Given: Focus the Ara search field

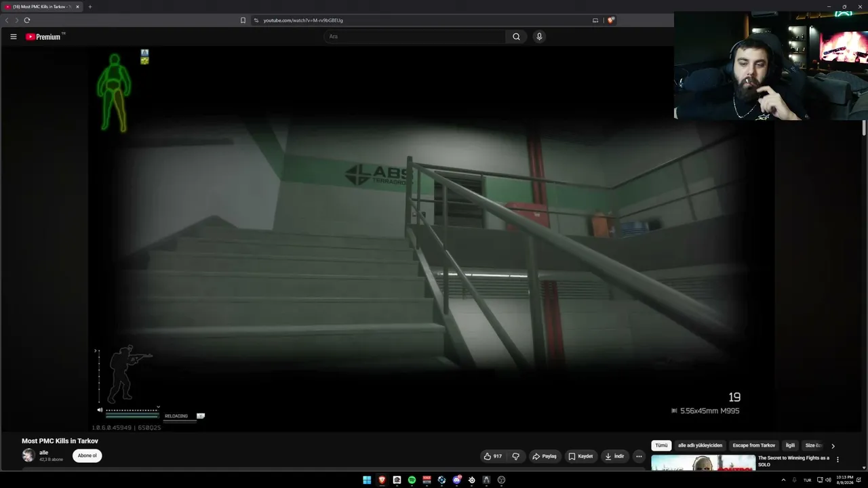Looking at the screenshot, I should pos(414,37).
